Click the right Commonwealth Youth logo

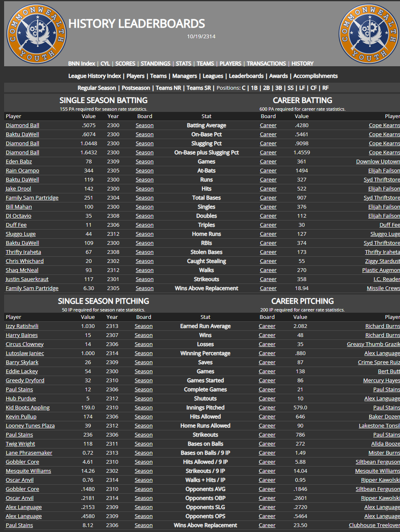[368, 34]
